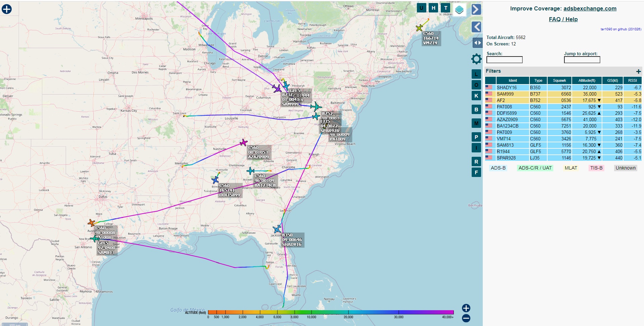Select the PAT009 aircraft row
The width and height of the screenshot is (644, 326).
tap(563, 132)
